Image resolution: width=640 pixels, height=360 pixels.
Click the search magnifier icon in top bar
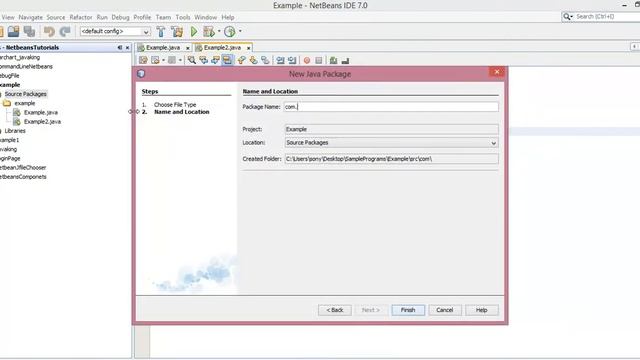click(x=567, y=17)
